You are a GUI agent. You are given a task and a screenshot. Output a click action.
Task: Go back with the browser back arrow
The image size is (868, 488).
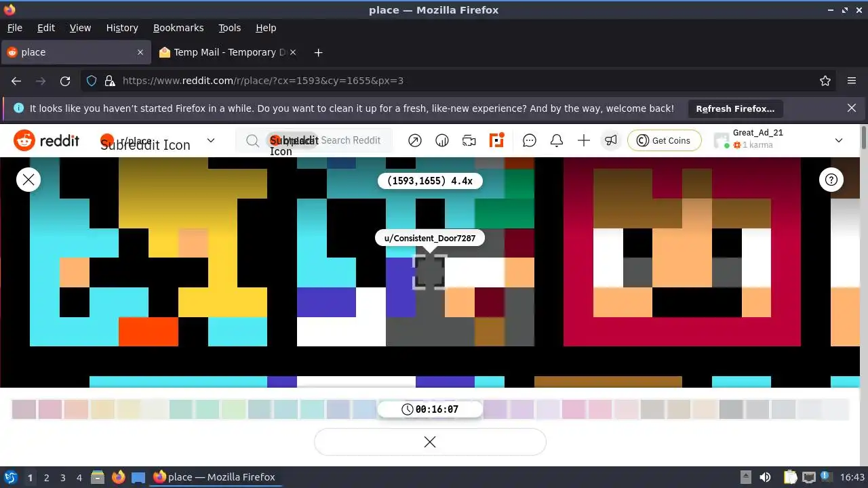16,81
